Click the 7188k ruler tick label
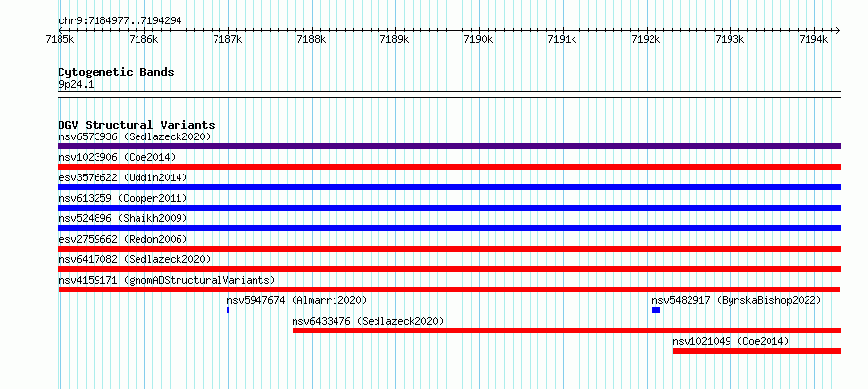The height and width of the screenshot is (389, 868). (311, 39)
